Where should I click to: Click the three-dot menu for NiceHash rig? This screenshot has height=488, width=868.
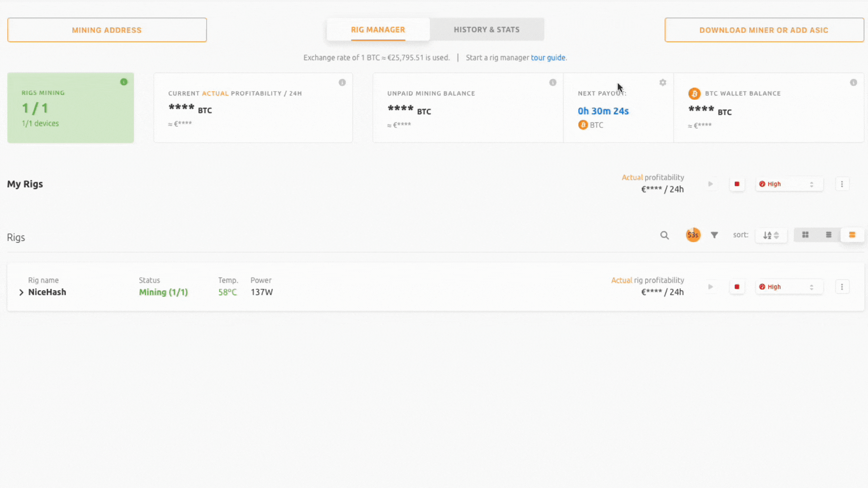tap(842, 286)
